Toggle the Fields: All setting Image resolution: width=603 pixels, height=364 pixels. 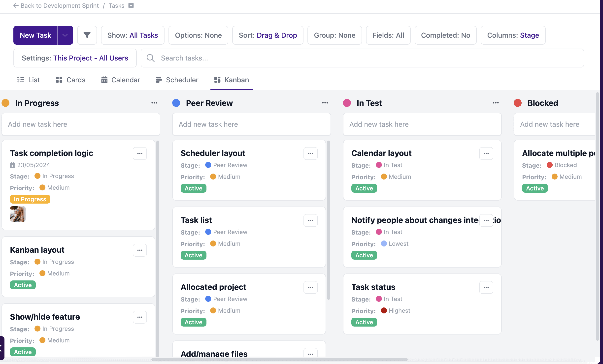point(388,35)
